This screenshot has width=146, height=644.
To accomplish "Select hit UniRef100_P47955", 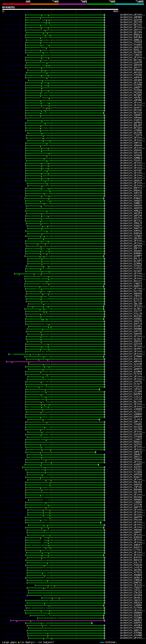I will point(131,85).
